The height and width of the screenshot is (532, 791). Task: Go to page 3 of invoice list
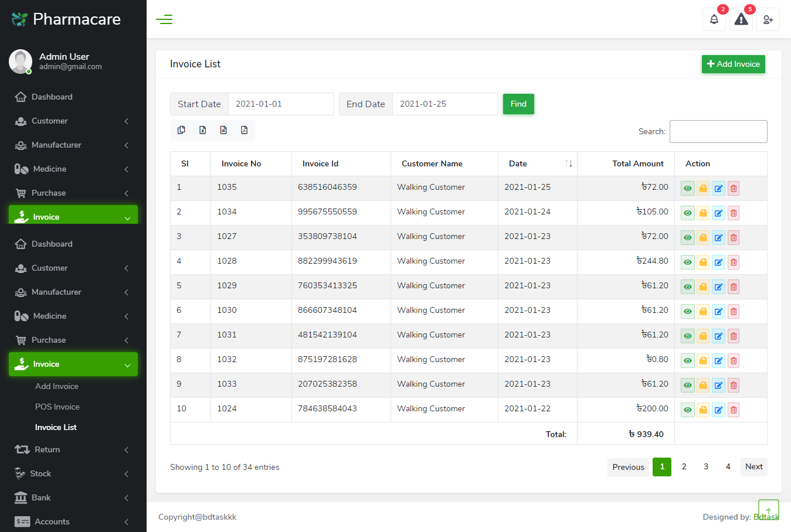point(706,467)
